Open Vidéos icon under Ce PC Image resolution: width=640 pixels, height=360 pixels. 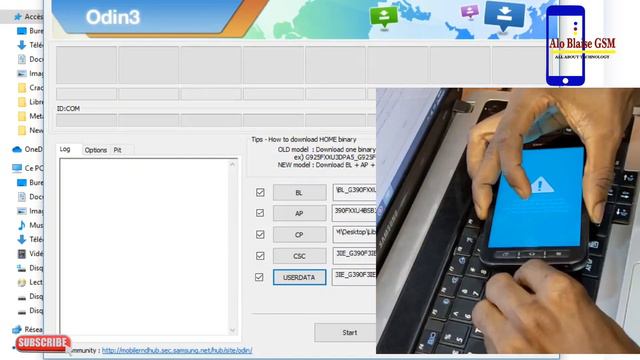click(22, 253)
